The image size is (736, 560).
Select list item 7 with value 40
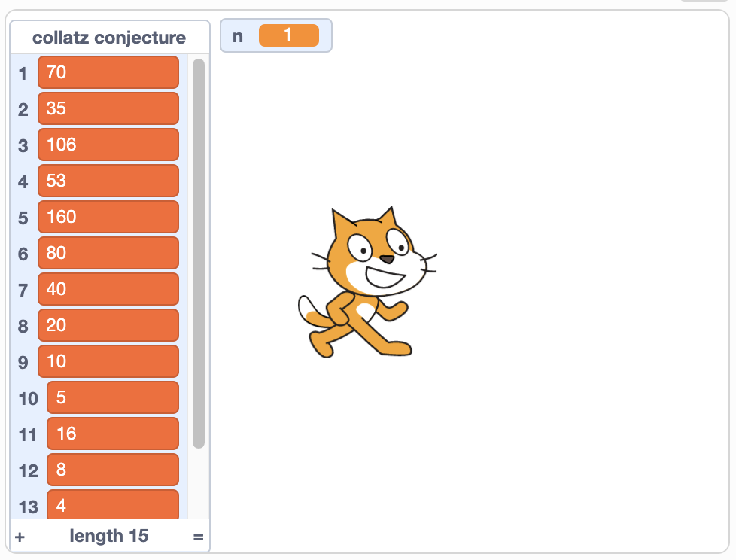[108, 289]
